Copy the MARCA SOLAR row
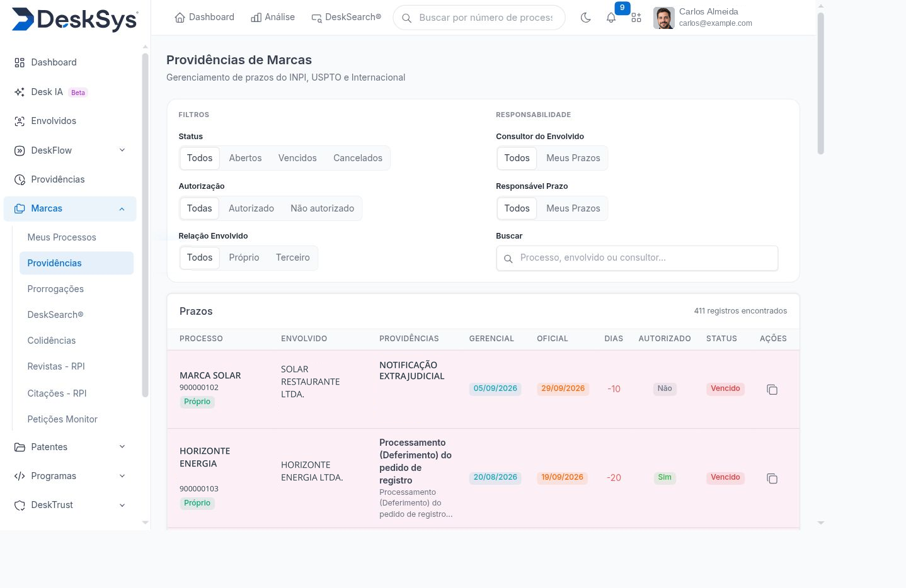 (772, 390)
